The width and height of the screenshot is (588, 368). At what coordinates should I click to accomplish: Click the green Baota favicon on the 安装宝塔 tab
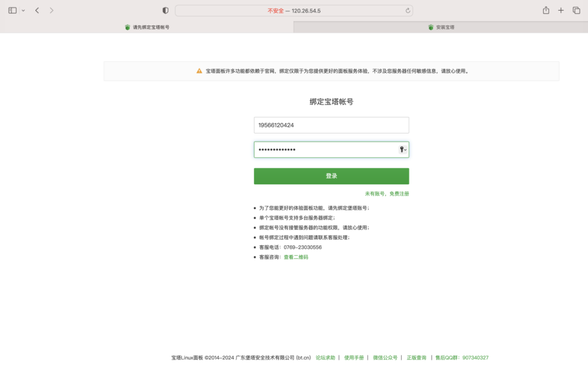pyautogui.click(x=431, y=27)
